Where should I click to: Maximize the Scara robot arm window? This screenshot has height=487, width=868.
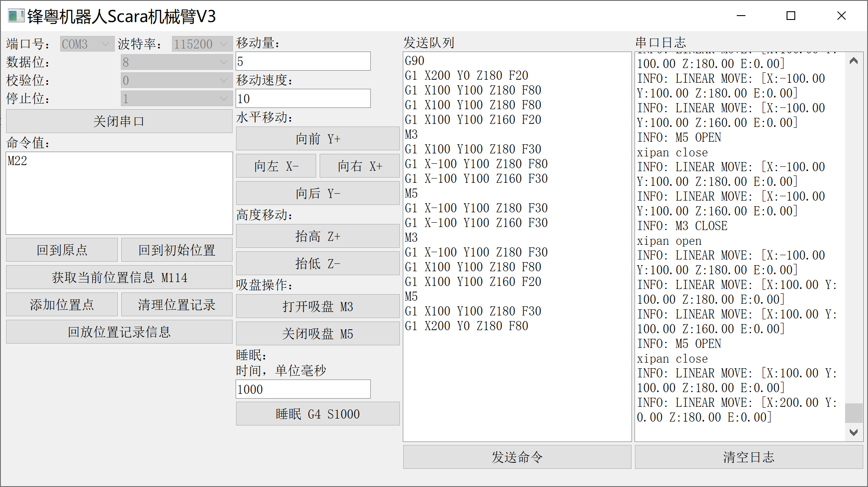pos(791,16)
